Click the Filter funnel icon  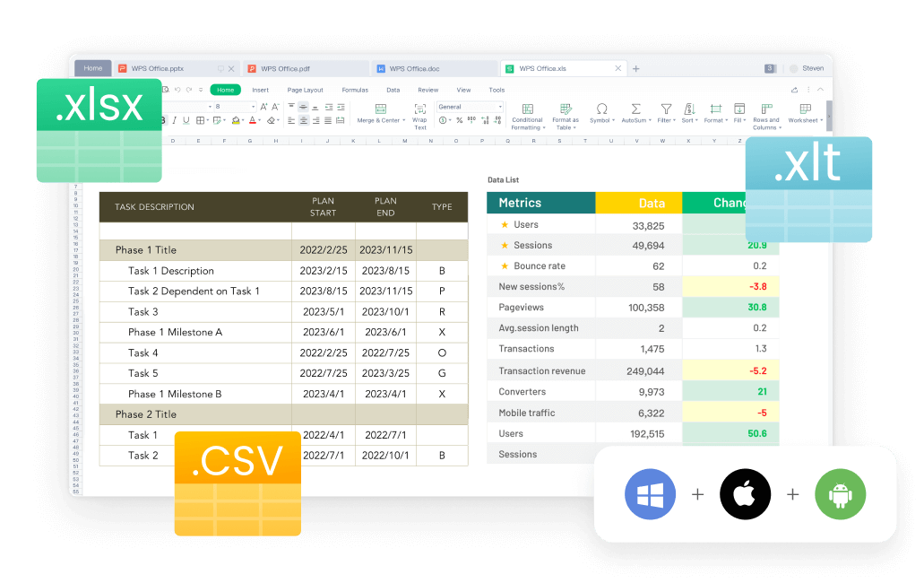(x=666, y=109)
